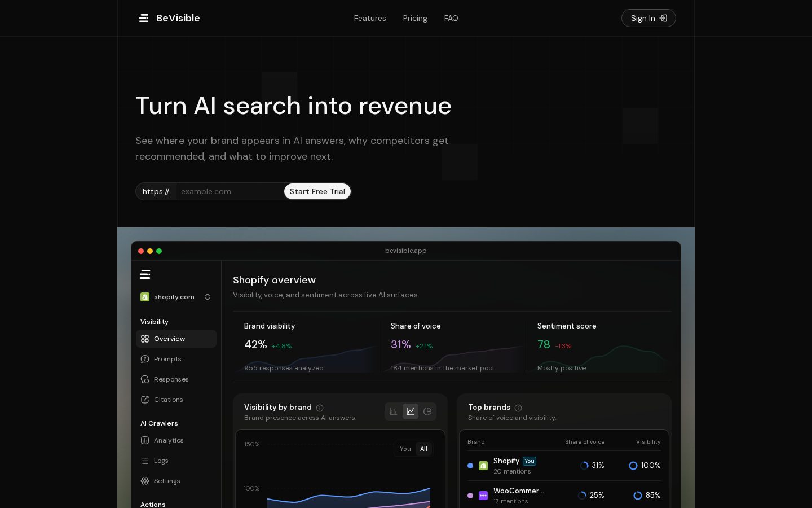The height and width of the screenshot is (508, 812).
Task: Click WooCommerce 85% visibility ring
Action: (x=638, y=496)
